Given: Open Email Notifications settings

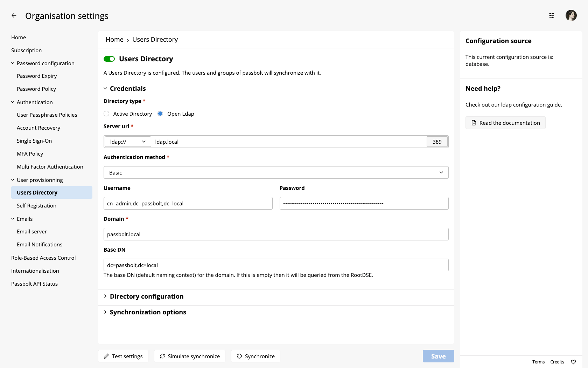Looking at the screenshot, I should click(x=40, y=244).
